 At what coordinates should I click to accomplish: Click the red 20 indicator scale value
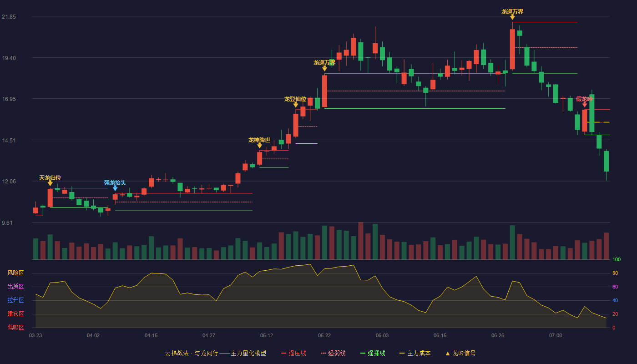[615, 314]
